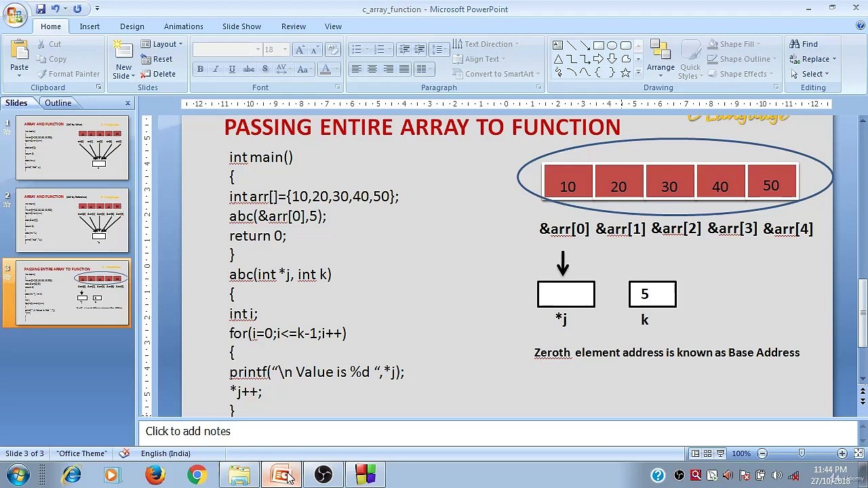Toggle Underline formatting

232,69
